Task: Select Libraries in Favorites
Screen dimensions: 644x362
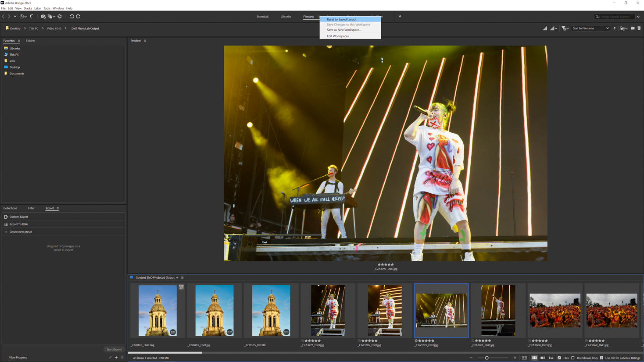Action: [15, 49]
